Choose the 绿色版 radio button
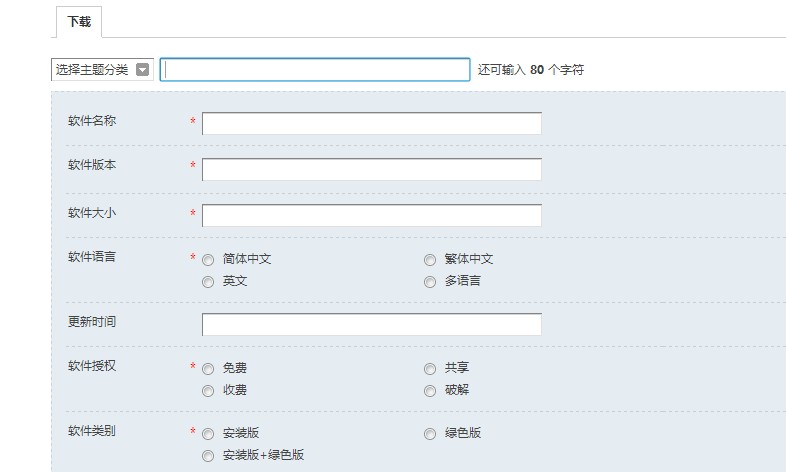 (430, 434)
